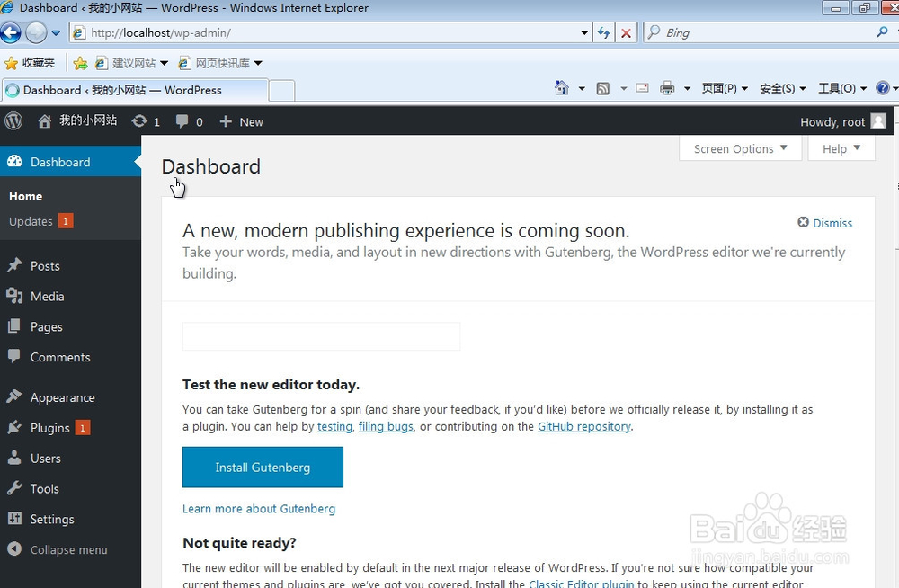Open the GitHub repository link
The height and width of the screenshot is (588, 899).
pos(583,426)
